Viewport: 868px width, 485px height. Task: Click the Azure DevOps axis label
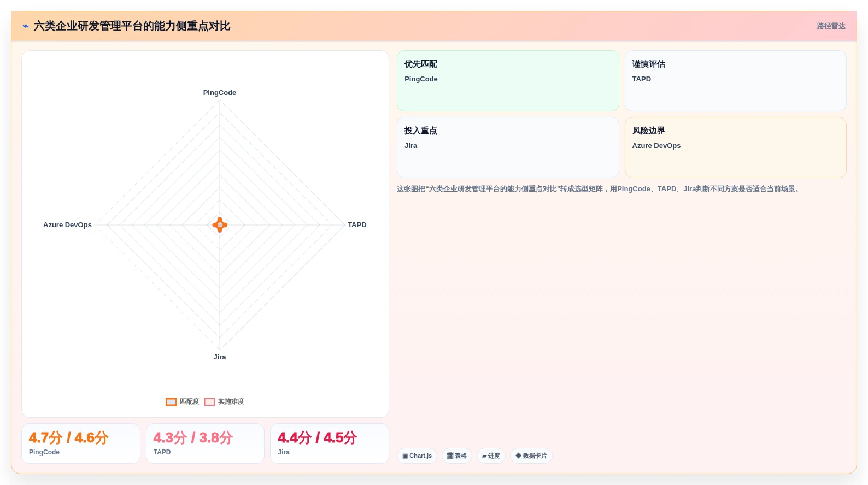point(68,225)
